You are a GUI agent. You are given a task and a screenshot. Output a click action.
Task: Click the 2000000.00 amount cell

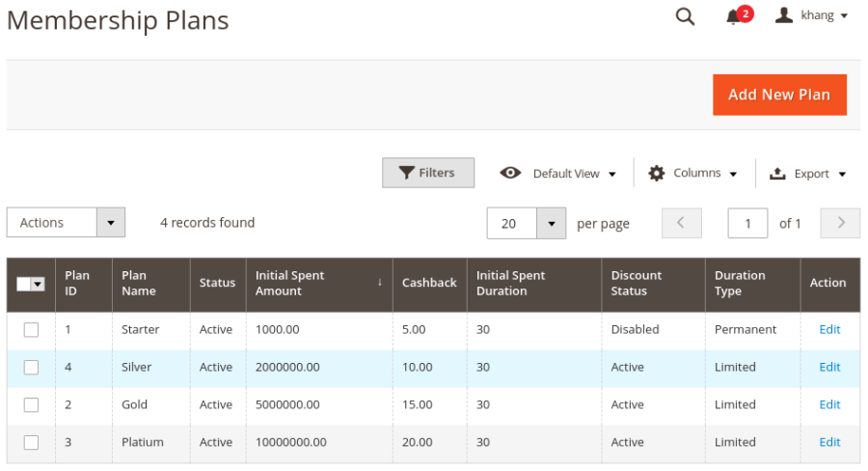pyautogui.click(x=319, y=368)
